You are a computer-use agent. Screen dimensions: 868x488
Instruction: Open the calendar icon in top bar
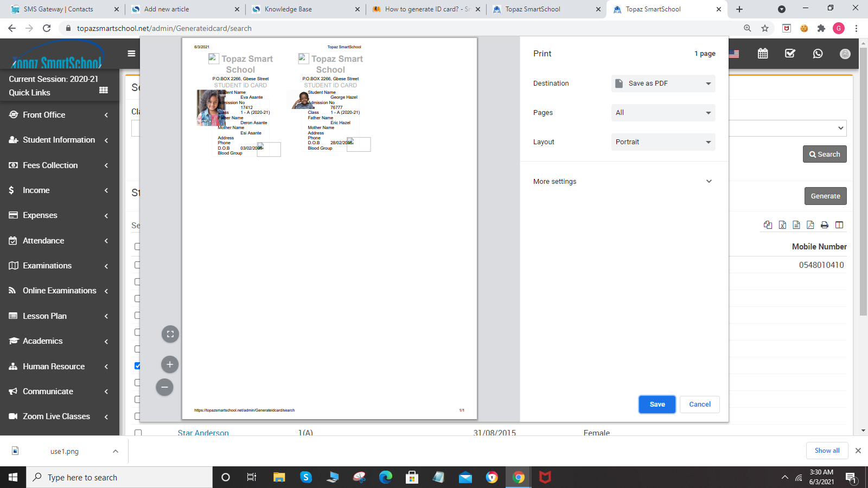coord(763,53)
